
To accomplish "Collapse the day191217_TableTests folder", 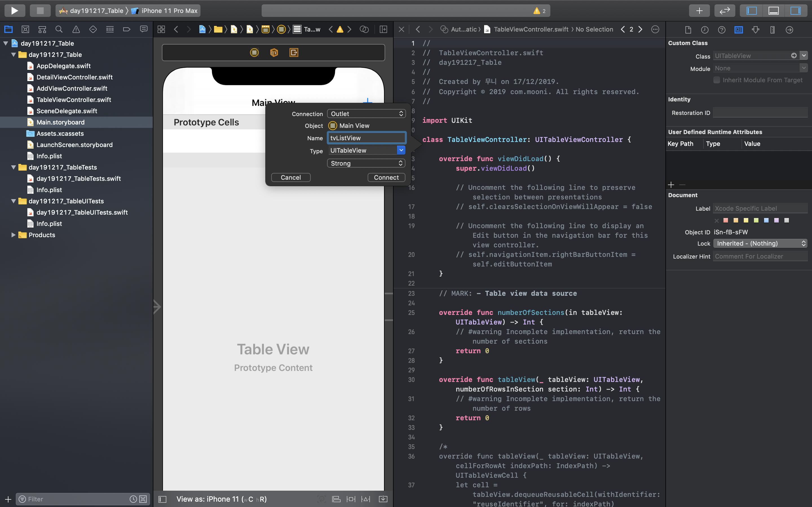I will pyautogui.click(x=14, y=167).
